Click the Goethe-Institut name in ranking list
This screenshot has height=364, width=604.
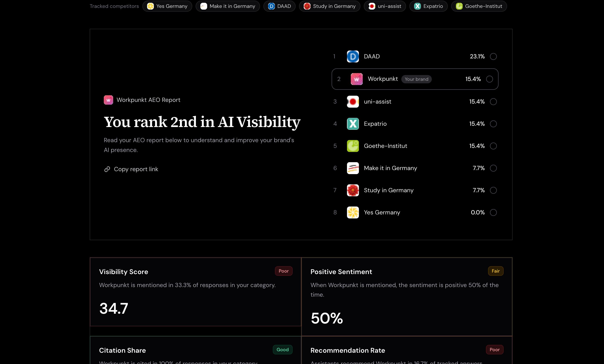386,146
